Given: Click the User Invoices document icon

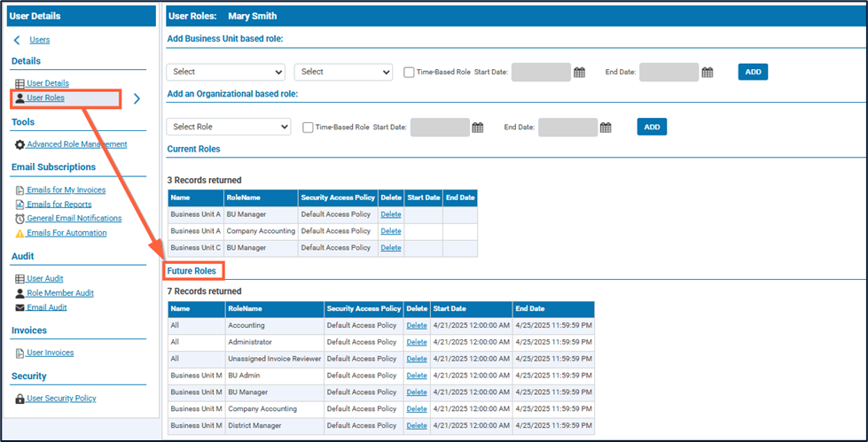Looking at the screenshot, I should click(20, 353).
